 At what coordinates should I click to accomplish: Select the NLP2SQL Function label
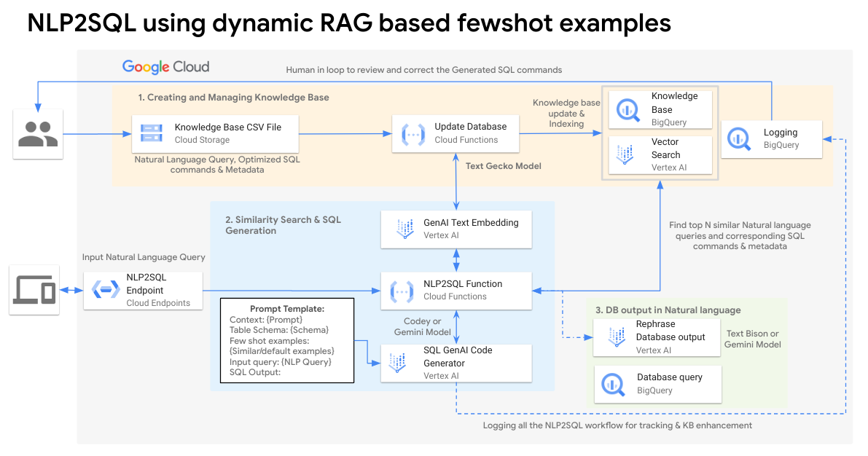pyautogui.click(x=463, y=284)
